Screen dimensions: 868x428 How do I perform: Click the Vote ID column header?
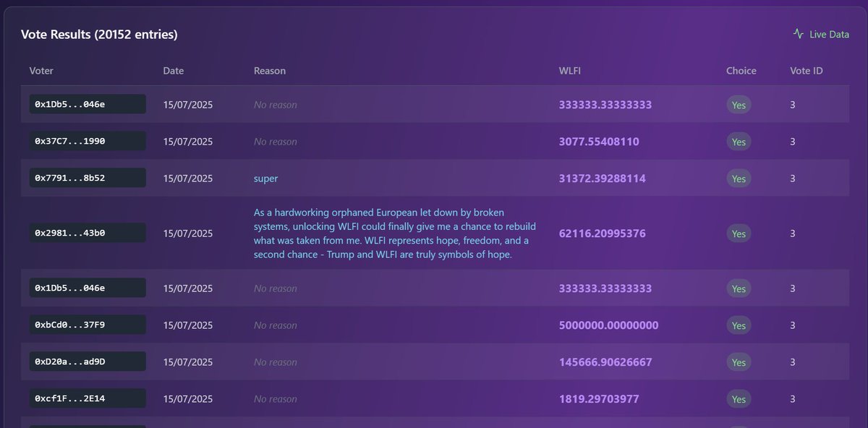pos(807,71)
